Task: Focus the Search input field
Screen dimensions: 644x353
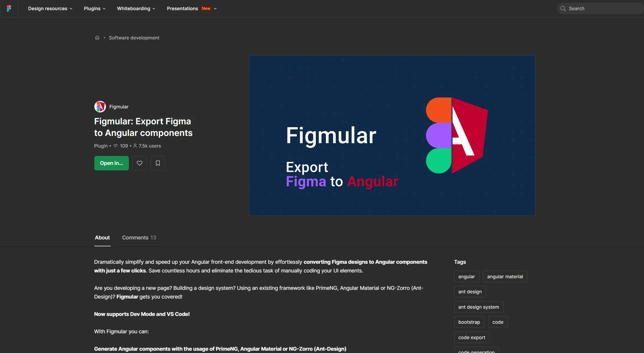Action: point(601,8)
